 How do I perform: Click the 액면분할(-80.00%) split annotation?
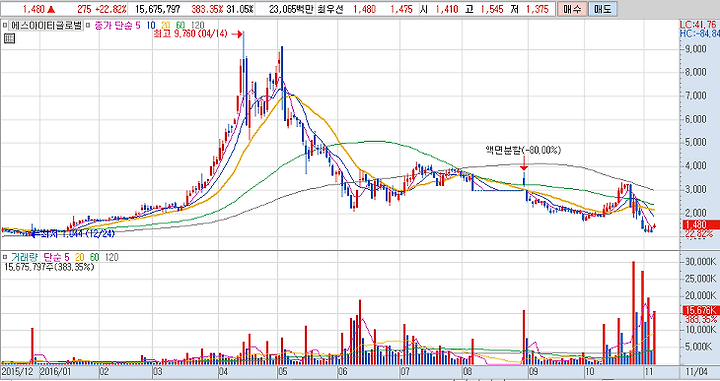point(523,150)
